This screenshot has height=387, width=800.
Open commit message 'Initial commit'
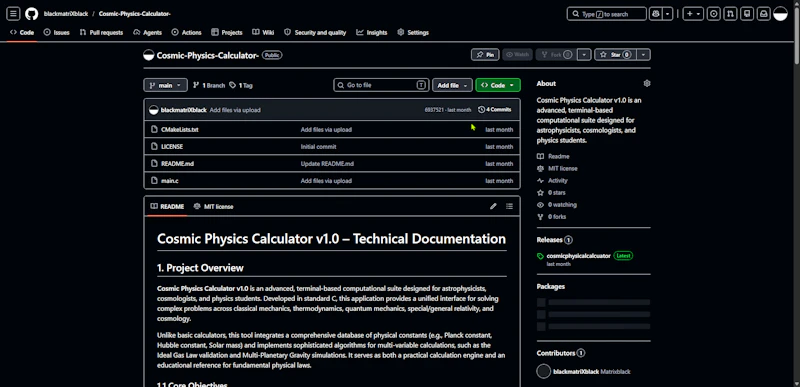[x=318, y=147]
